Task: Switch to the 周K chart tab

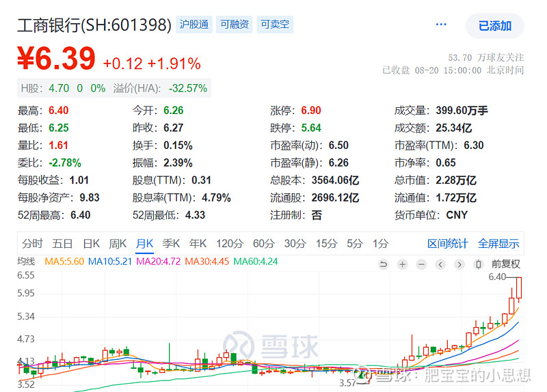Action: pos(118,244)
